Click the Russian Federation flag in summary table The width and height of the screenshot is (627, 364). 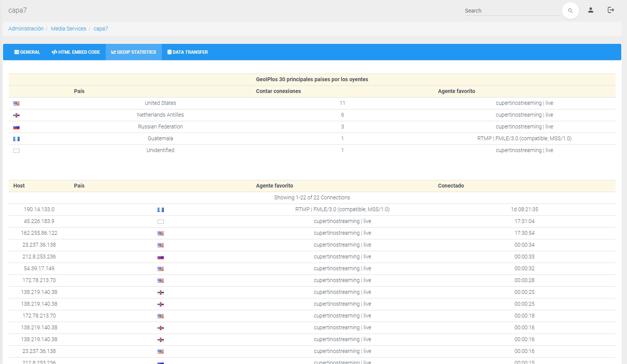pyautogui.click(x=16, y=127)
